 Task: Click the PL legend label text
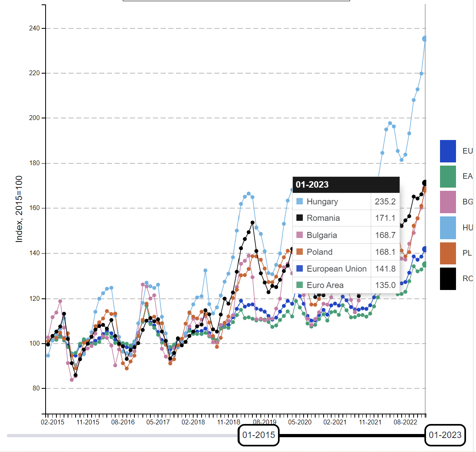pyautogui.click(x=467, y=253)
